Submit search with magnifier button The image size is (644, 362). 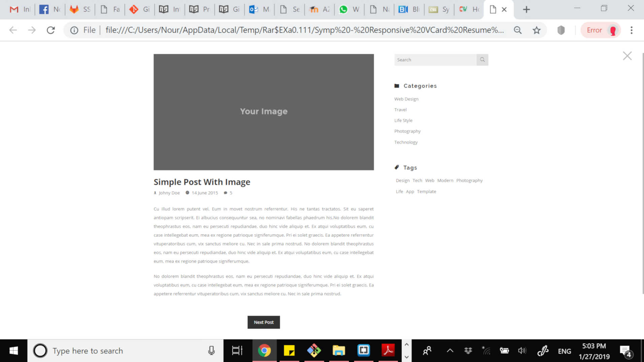click(x=482, y=60)
